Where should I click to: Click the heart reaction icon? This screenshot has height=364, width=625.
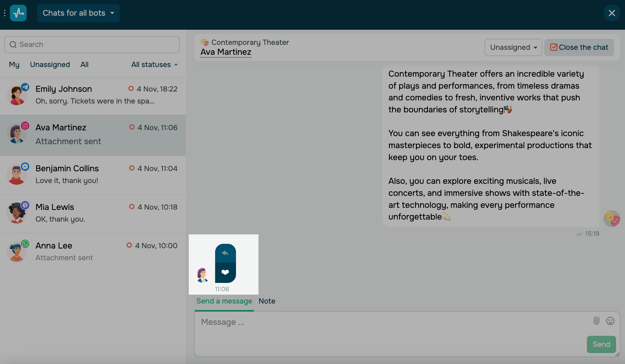225,272
